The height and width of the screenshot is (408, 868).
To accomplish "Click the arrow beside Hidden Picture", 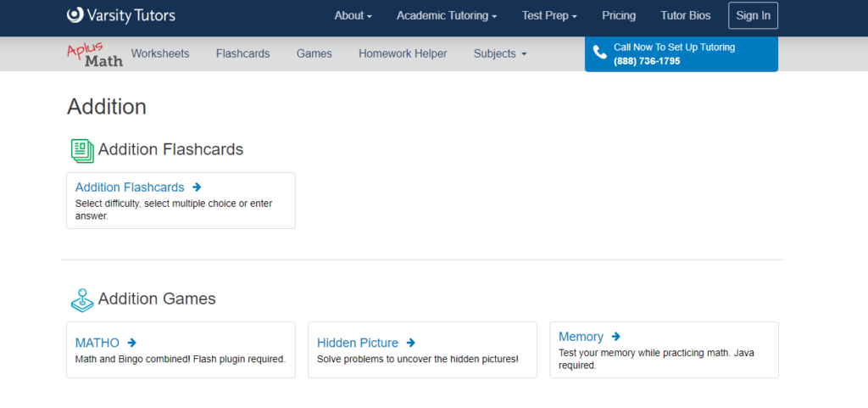I will click(x=410, y=343).
